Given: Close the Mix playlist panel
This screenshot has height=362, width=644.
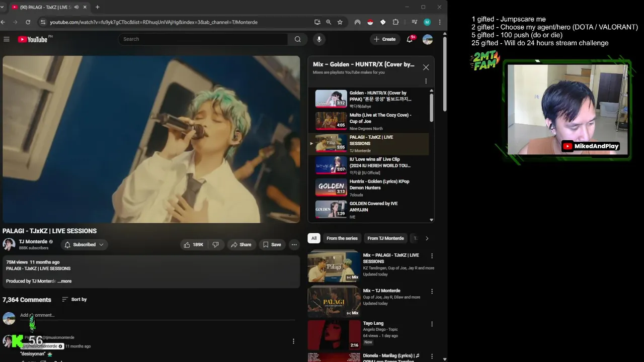Looking at the screenshot, I should tap(426, 67).
